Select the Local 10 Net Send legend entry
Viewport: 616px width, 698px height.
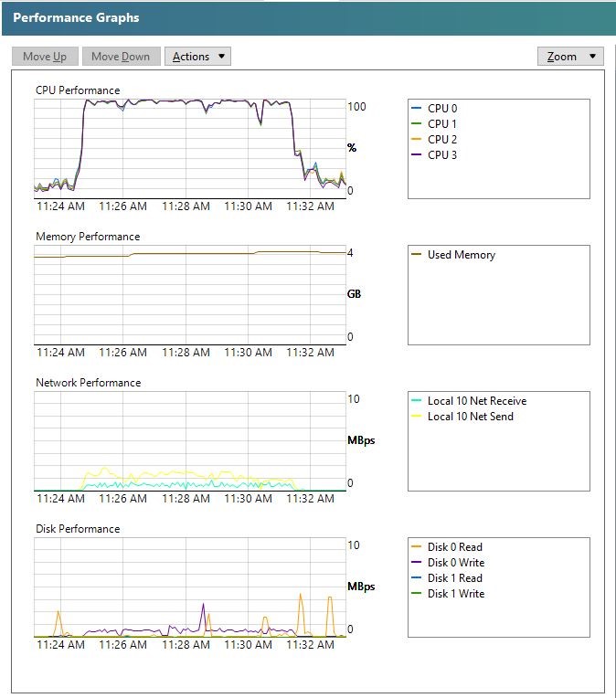point(470,417)
